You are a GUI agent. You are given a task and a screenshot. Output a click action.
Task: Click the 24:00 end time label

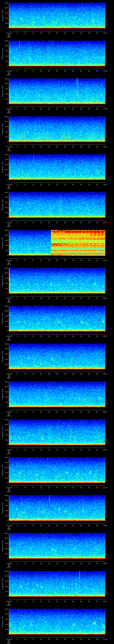coord(105,374)
